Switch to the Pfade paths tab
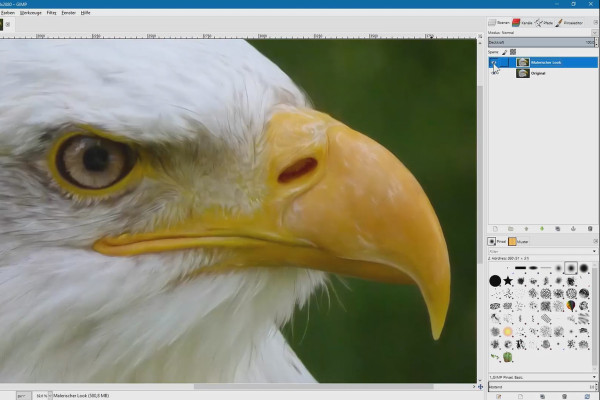This screenshot has width=600, height=400. pyautogui.click(x=544, y=23)
